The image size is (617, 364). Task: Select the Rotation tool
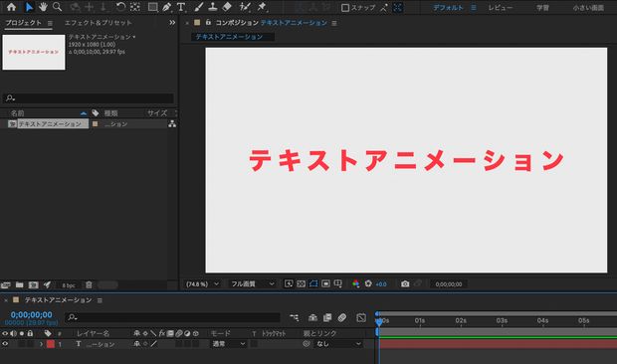[120, 7]
